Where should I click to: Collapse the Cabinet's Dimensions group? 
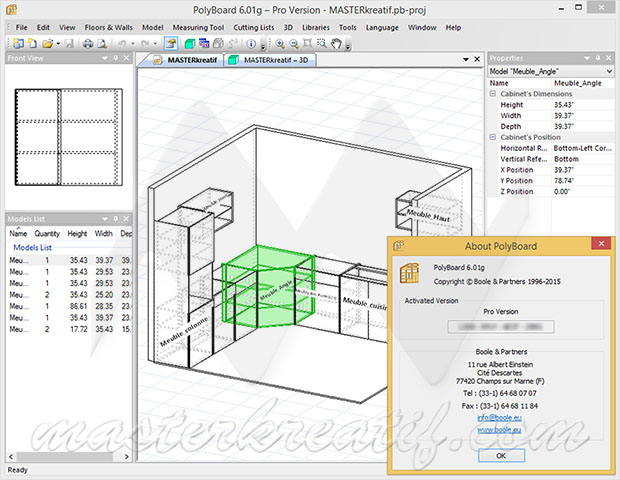click(493, 94)
